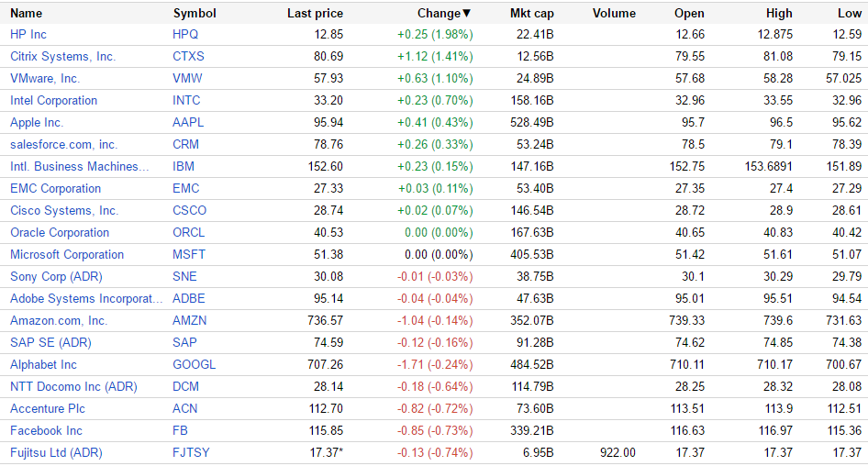Open the HP Inc company link

click(x=28, y=34)
